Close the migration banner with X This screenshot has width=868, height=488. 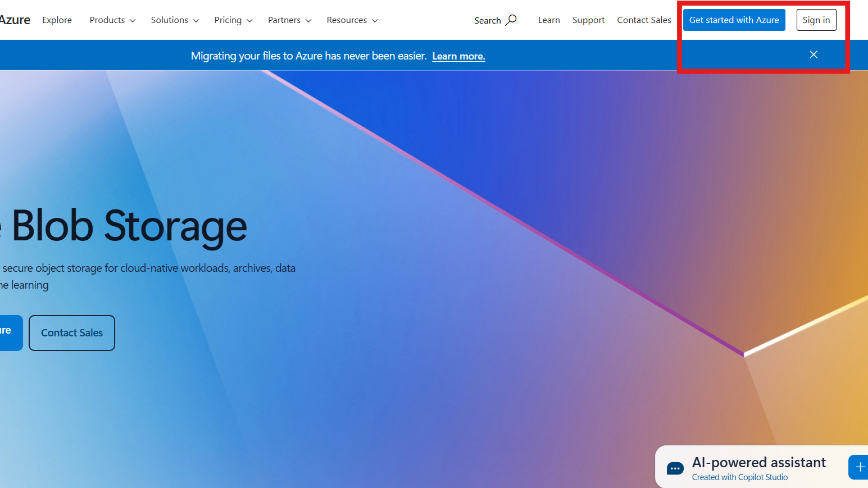tap(814, 54)
